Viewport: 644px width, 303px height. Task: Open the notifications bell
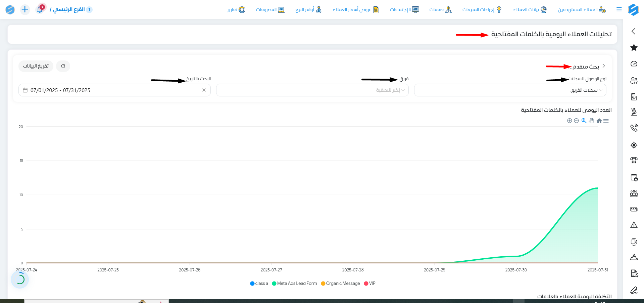click(x=40, y=9)
